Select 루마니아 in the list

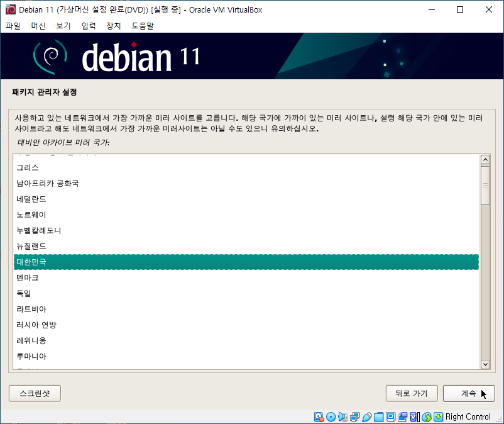[x=246, y=357]
